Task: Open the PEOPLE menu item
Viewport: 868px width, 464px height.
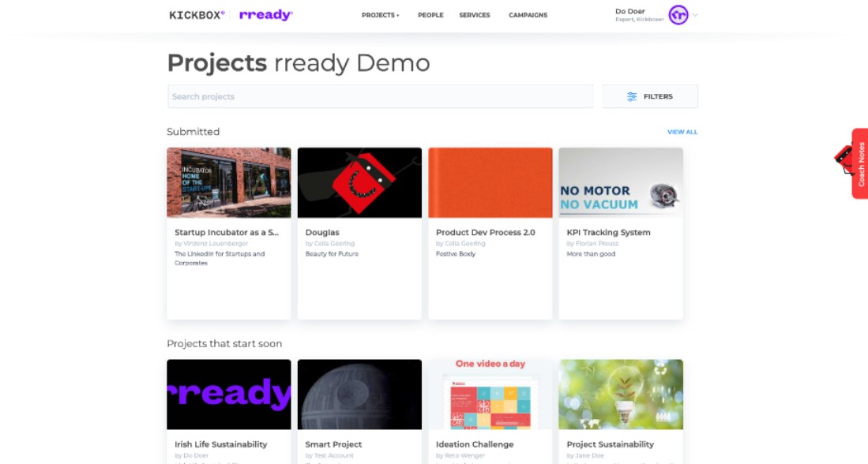Action: (x=430, y=14)
